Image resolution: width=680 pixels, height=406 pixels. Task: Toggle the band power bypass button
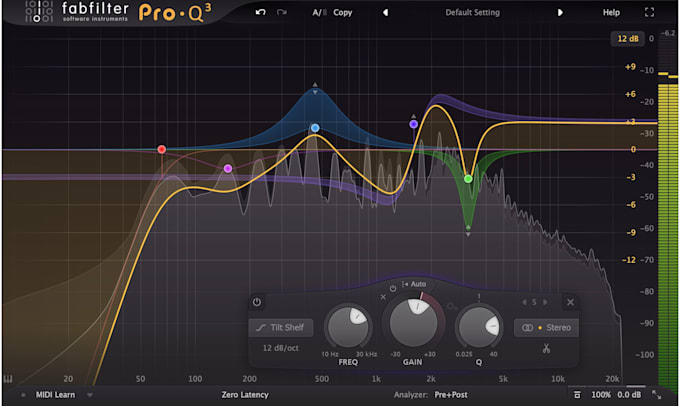click(257, 302)
